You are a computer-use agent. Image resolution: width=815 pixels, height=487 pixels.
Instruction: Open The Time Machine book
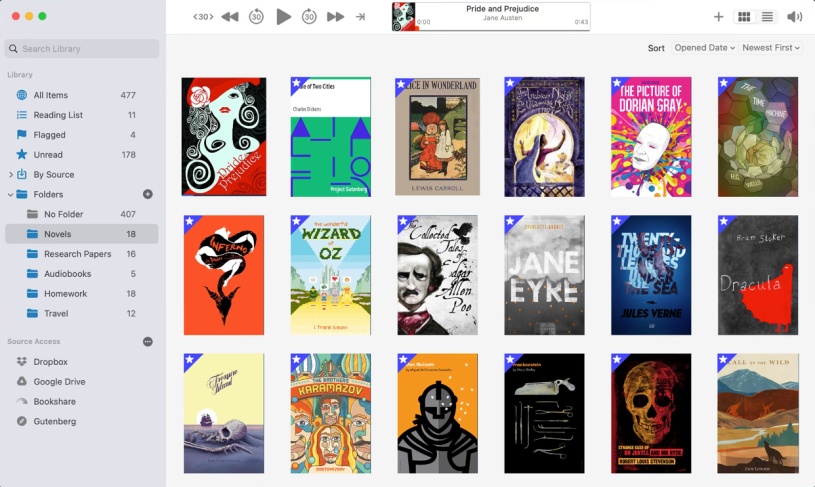pos(758,137)
